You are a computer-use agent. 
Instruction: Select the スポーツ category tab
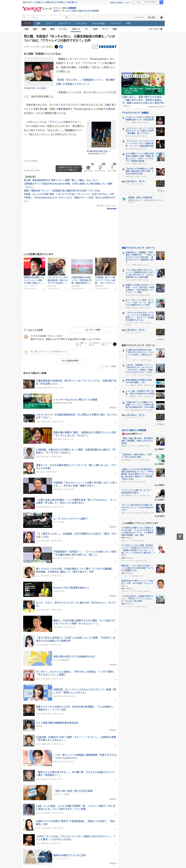point(76,29)
